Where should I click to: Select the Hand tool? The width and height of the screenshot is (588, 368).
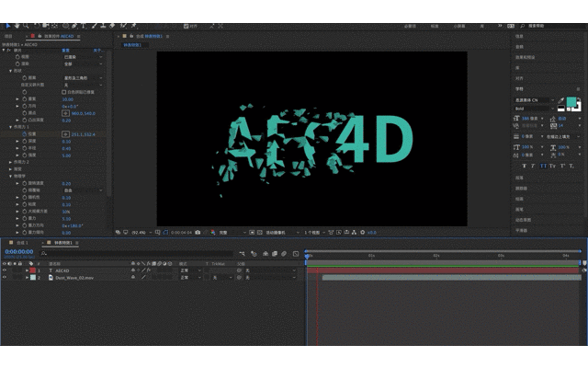17,26
